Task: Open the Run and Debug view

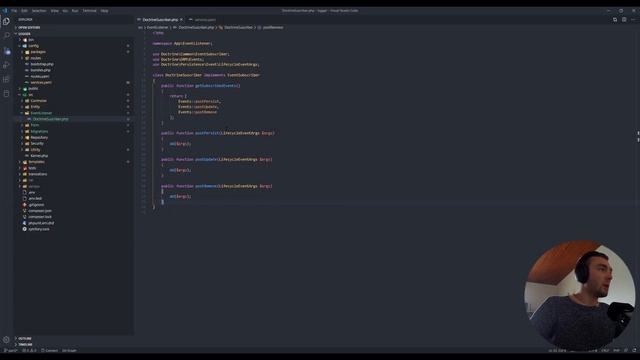Action: coord(6,65)
